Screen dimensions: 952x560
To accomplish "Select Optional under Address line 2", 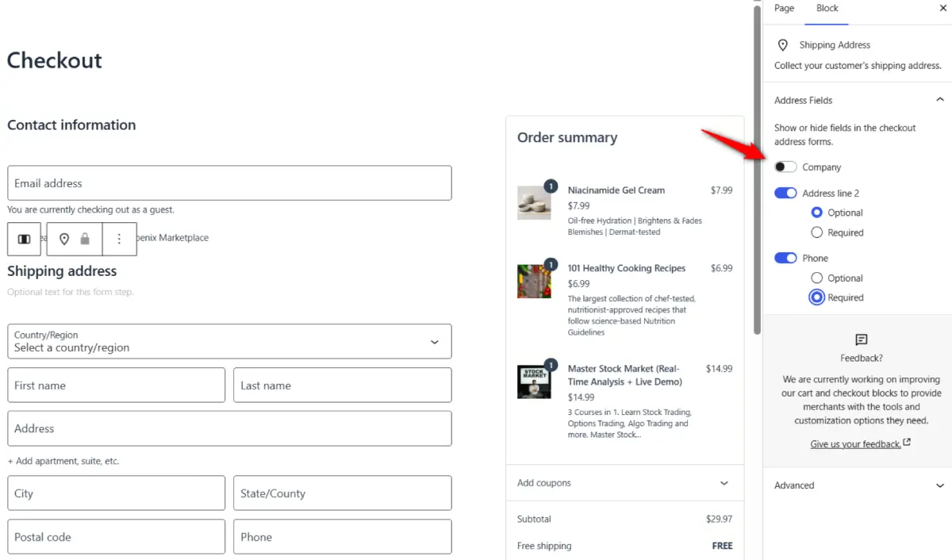I will coord(817,213).
